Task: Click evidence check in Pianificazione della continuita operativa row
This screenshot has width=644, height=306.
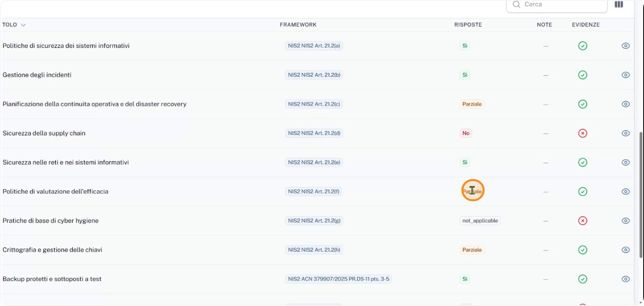Action: click(583, 104)
